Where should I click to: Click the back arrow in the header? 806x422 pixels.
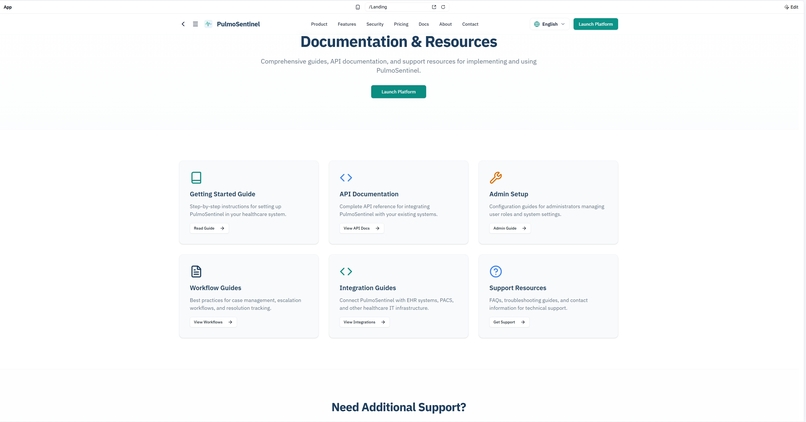coord(183,24)
